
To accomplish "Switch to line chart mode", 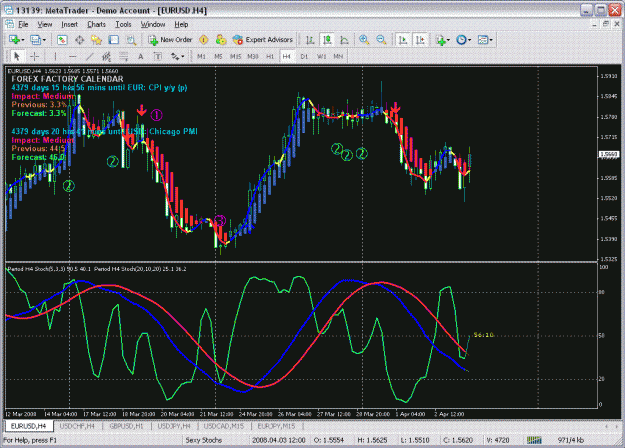I will pyautogui.click(x=344, y=40).
